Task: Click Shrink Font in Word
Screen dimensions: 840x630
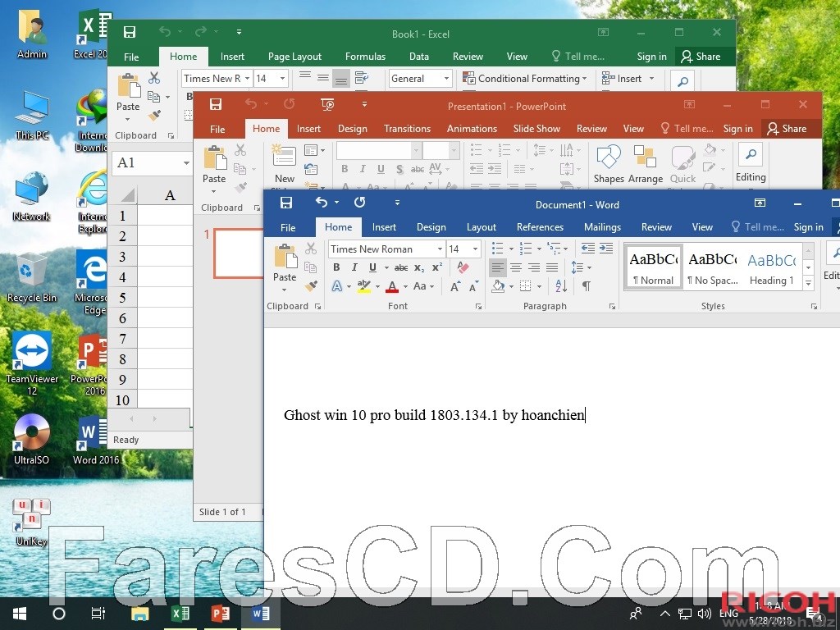Action: [473, 286]
